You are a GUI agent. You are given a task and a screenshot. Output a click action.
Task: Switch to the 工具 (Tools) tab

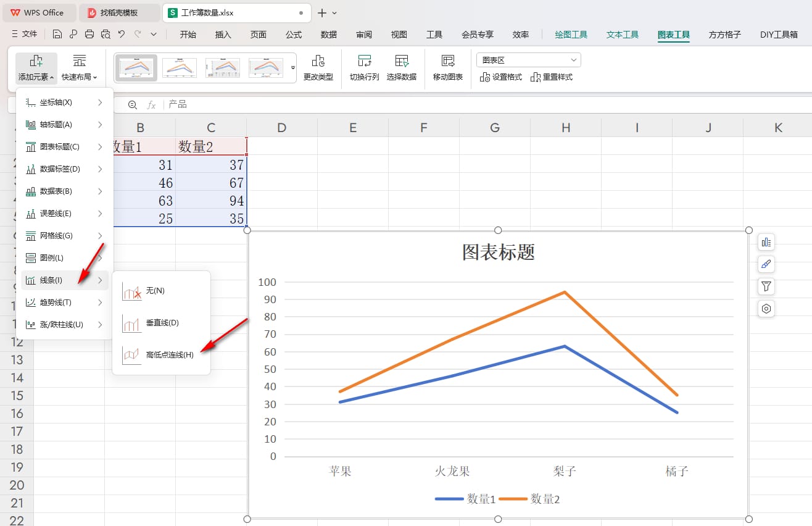point(434,35)
